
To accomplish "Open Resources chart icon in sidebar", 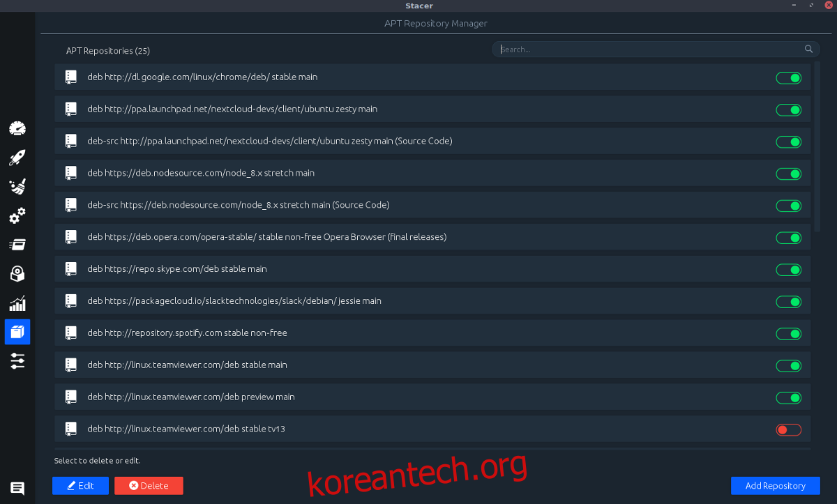I will [x=17, y=303].
